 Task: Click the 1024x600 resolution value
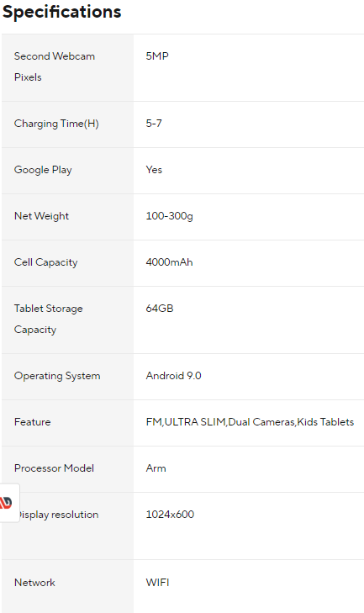point(170,515)
